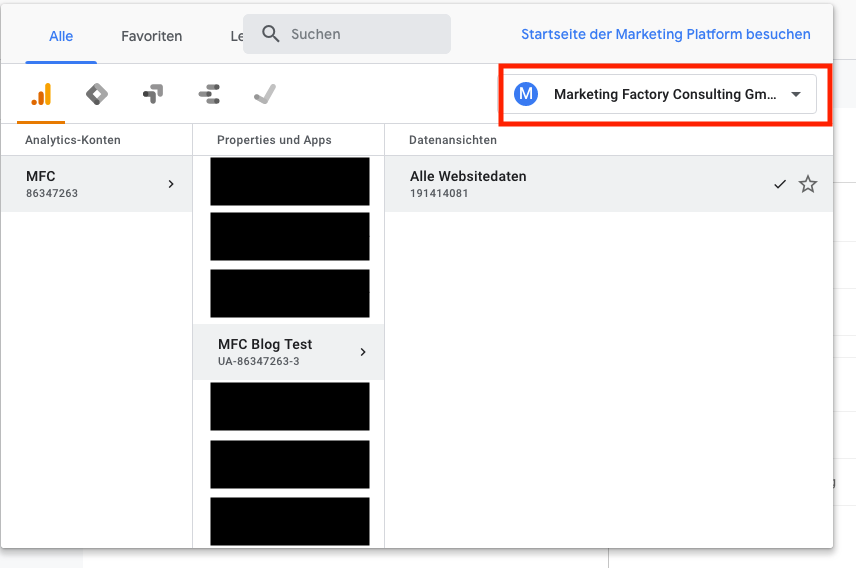Select the Data Studio product icon
The width and height of the screenshot is (856, 568).
tap(209, 95)
